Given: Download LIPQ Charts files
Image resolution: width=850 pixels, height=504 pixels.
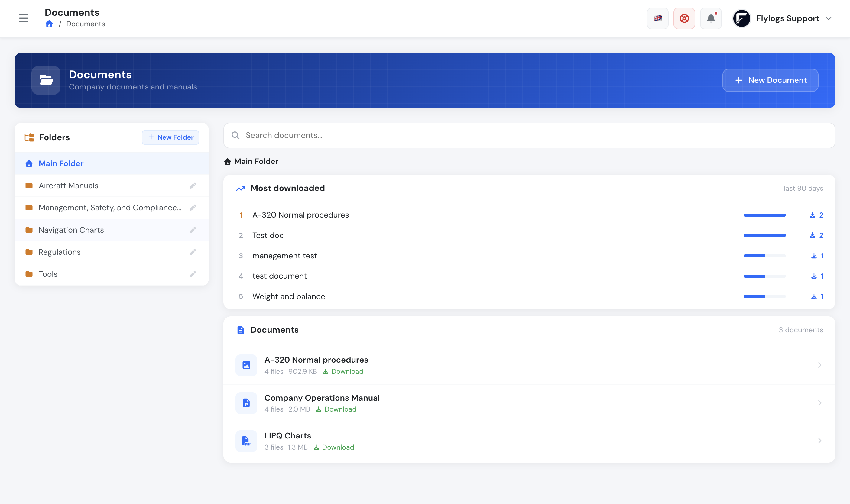Looking at the screenshot, I should click(x=334, y=447).
